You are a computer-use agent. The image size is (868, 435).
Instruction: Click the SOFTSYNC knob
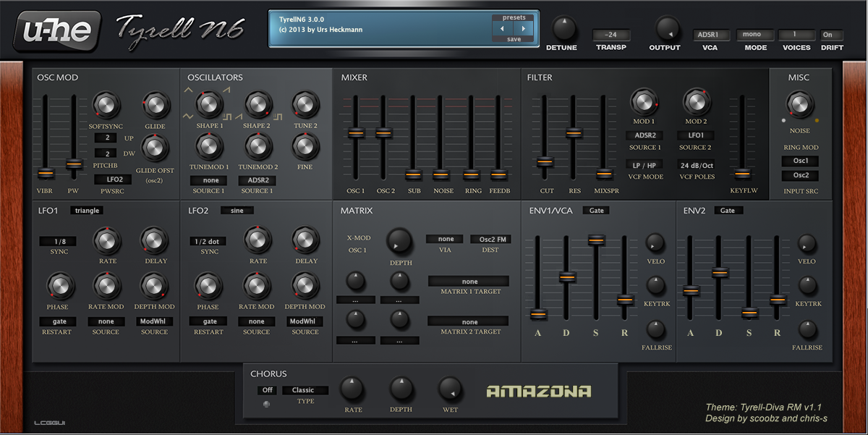pyautogui.click(x=106, y=106)
